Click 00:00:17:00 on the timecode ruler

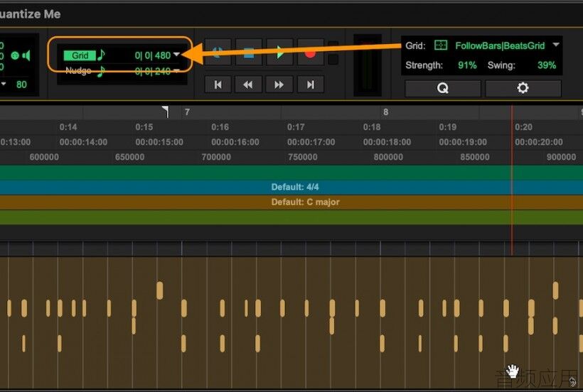pyautogui.click(x=311, y=142)
